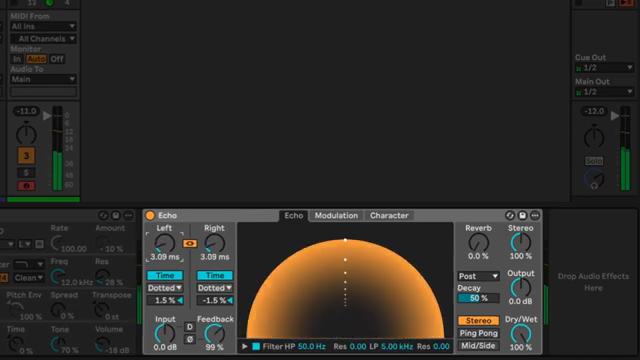The width and height of the screenshot is (640, 360).
Task: Toggle the stereo link between Left and Right
Action: pyautogui.click(x=190, y=244)
